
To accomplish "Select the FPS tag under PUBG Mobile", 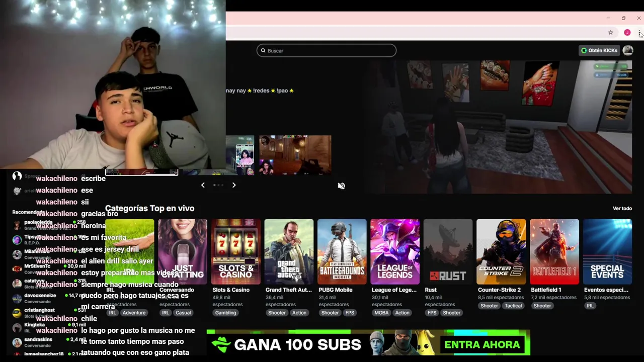I will coord(350,313).
